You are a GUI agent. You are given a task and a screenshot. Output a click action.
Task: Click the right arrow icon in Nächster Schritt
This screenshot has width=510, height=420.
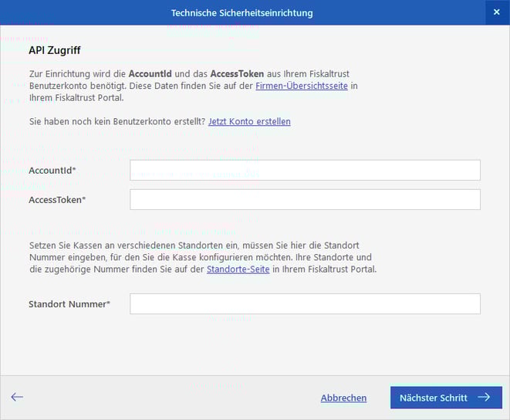pos(484,398)
